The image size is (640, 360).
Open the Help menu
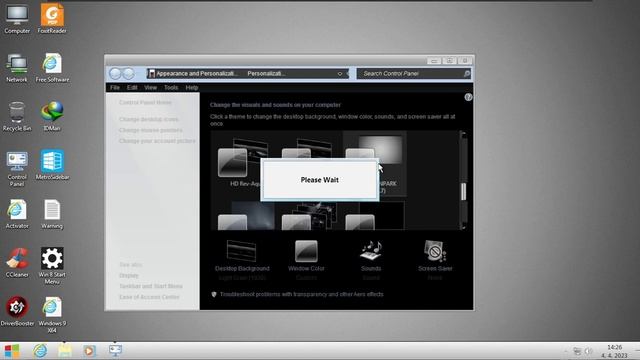tap(192, 87)
